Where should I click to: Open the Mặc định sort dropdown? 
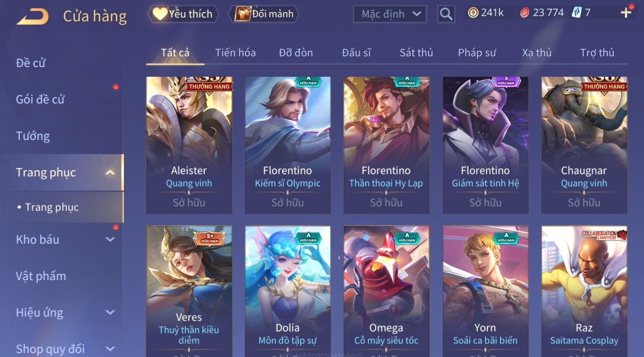(390, 14)
